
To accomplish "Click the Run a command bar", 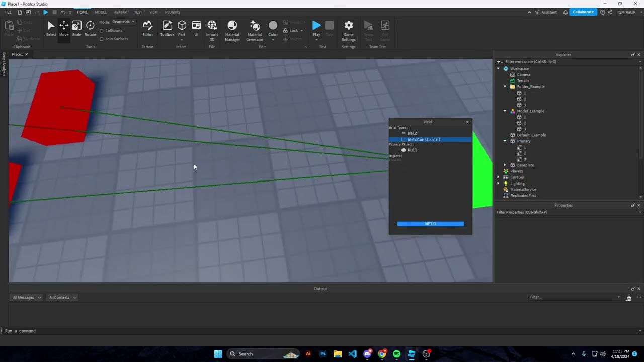I will pos(322,331).
